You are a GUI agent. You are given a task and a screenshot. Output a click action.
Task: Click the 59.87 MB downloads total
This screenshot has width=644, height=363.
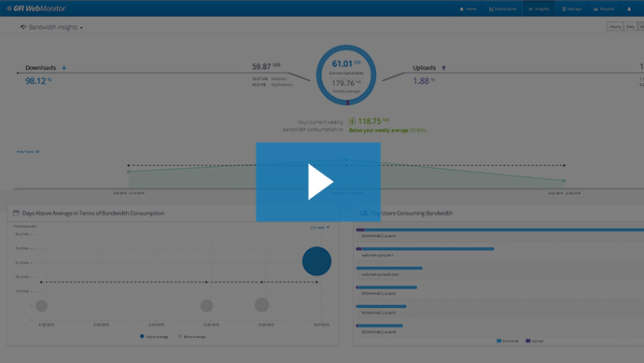[266, 66]
